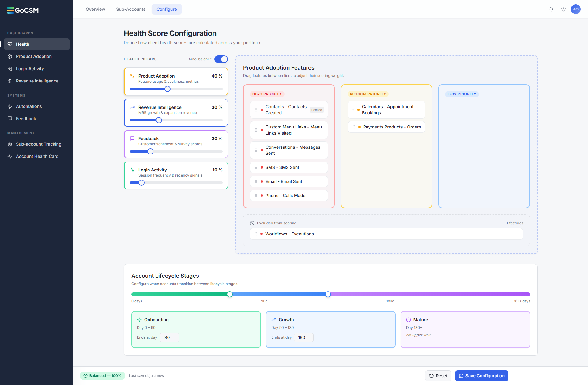The image size is (588, 385).
Task: Click the 90d lifecycle timeline handle
Action: click(x=230, y=294)
